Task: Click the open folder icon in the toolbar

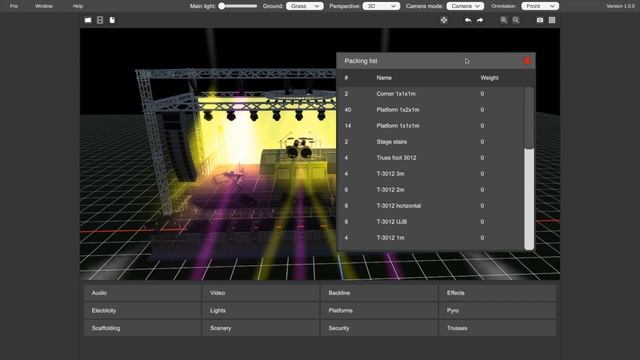Action: click(x=88, y=20)
